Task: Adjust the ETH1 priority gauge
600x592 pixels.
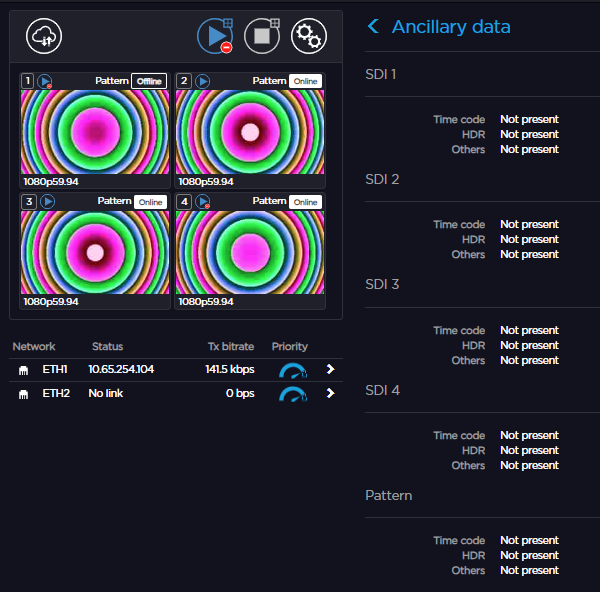Action: coord(293,370)
